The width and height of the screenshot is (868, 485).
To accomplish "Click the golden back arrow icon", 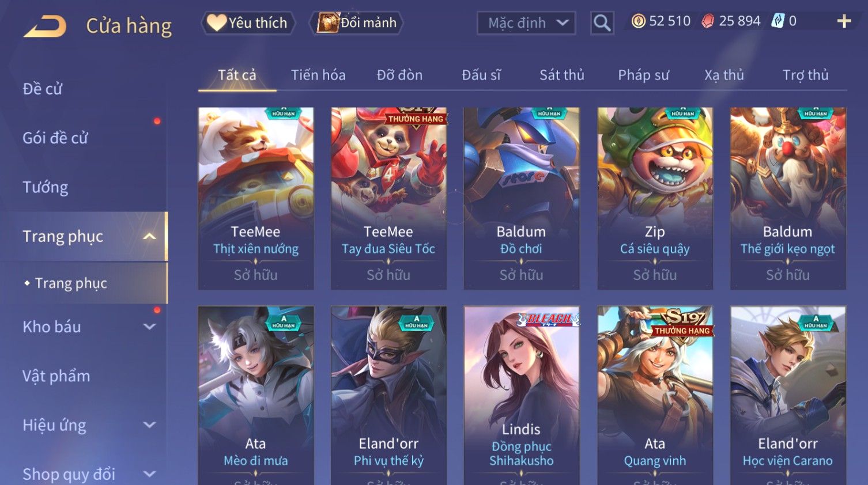I will (45, 26).
